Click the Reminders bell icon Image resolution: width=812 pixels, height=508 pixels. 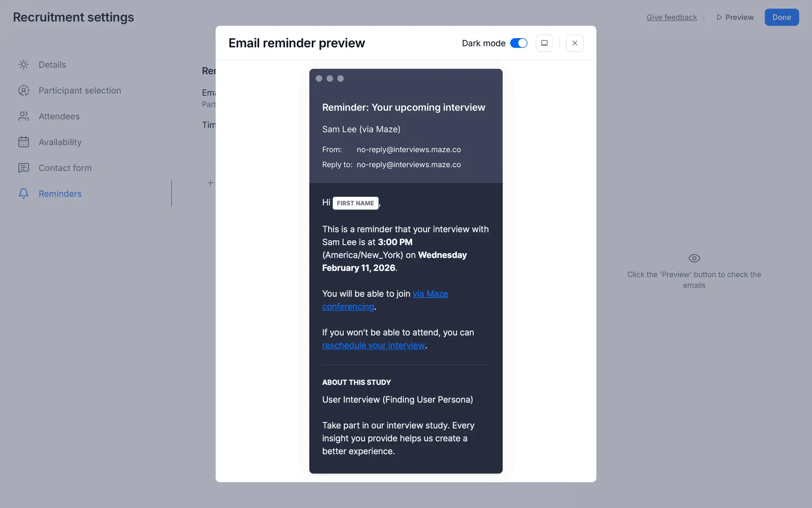click(x=24, y=194)
